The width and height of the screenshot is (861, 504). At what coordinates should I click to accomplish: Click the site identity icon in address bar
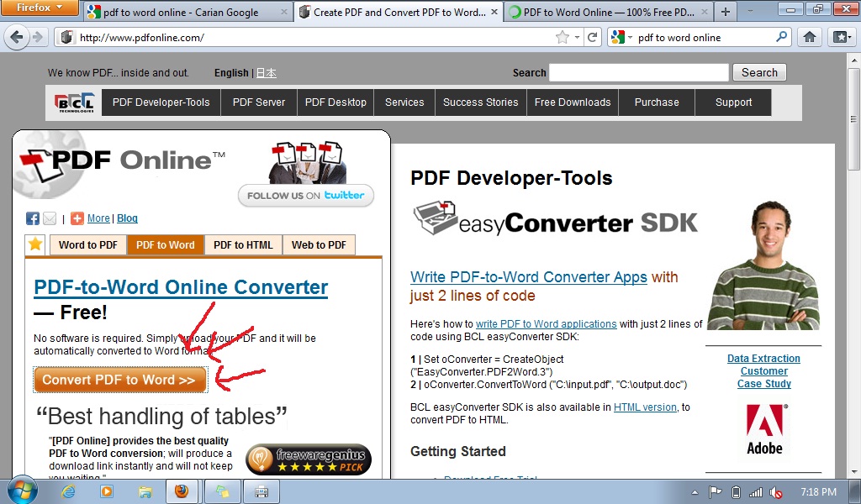click(x=66, y=37)
